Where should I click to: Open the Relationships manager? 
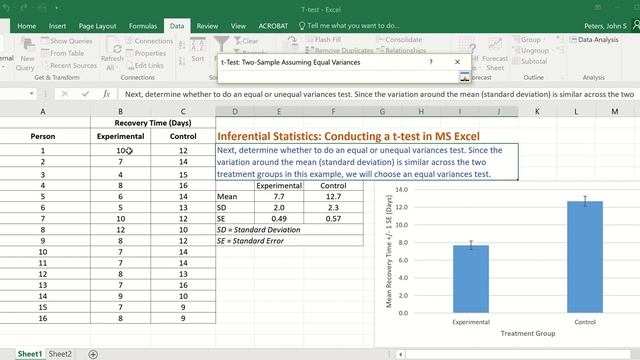401,50
